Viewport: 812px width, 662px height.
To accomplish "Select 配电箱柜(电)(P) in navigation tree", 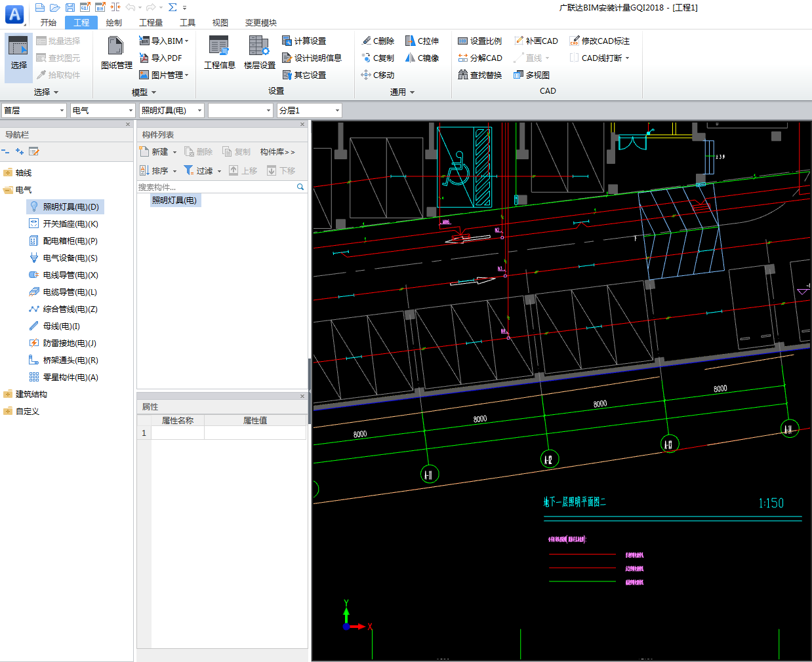I will coord(64,241).
